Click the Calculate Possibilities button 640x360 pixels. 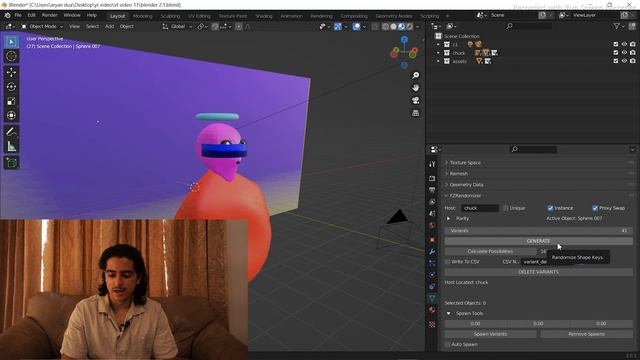pos(490,251)
